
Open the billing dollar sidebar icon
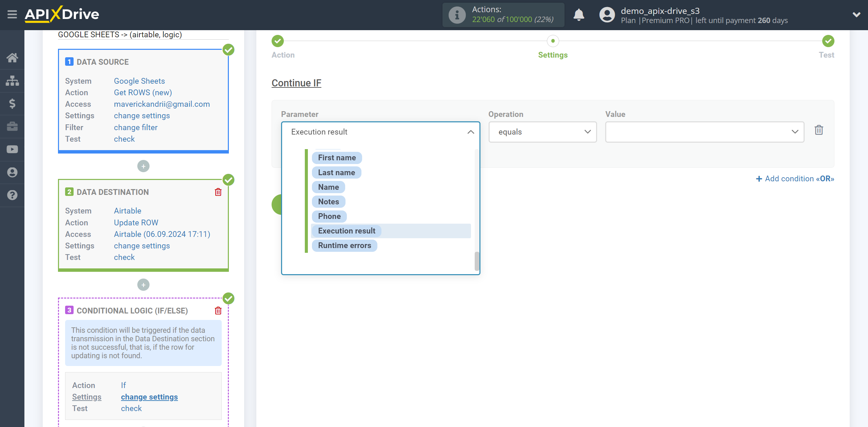pyautogui.click(x=12, y=103)
